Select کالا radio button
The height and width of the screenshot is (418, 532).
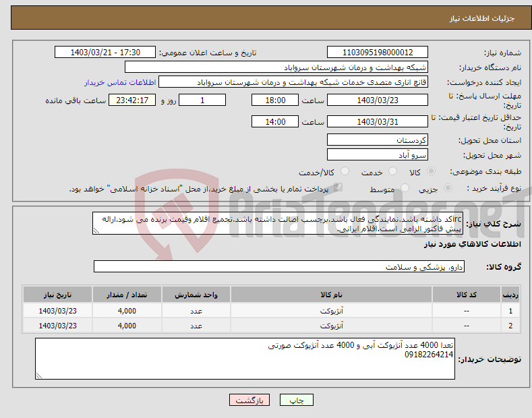431,171
